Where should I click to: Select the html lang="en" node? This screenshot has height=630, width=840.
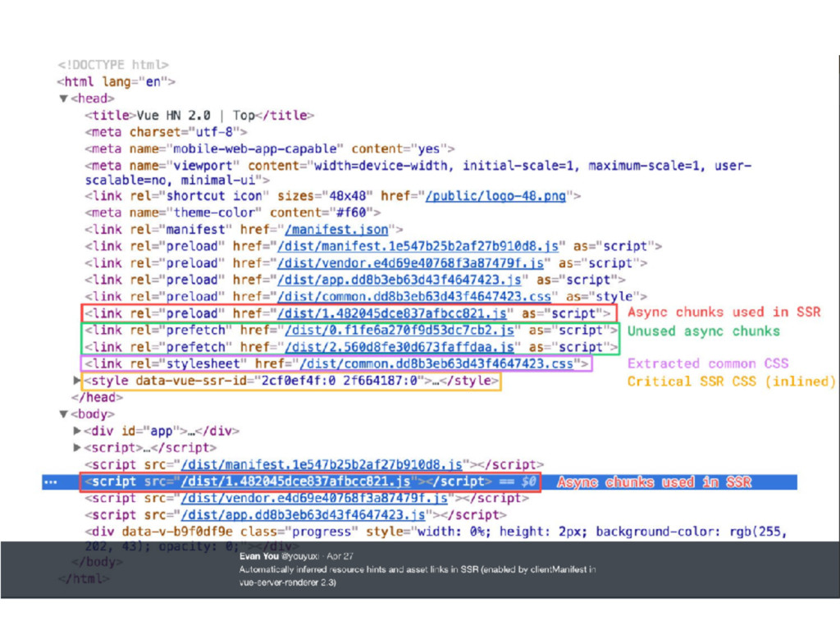pos(116,82)
